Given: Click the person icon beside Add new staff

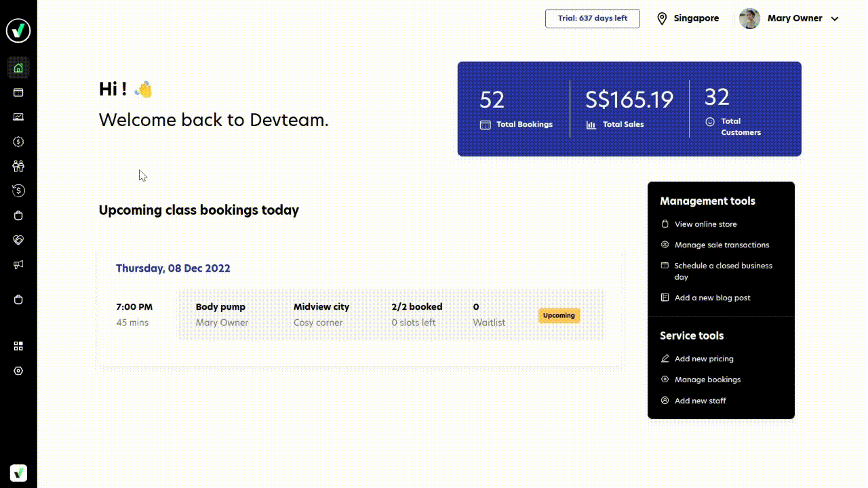Looking at the screenshot, I should click(x=665, y=401).
